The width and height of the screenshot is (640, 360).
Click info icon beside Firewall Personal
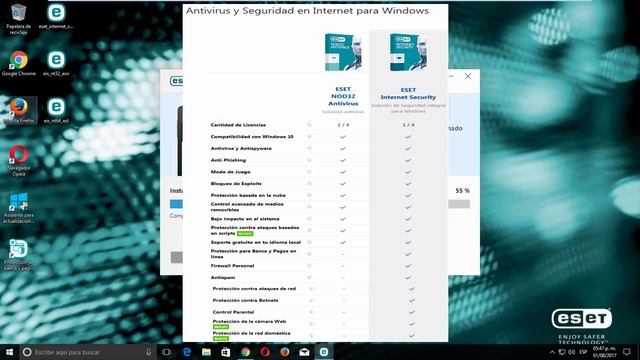309,266
